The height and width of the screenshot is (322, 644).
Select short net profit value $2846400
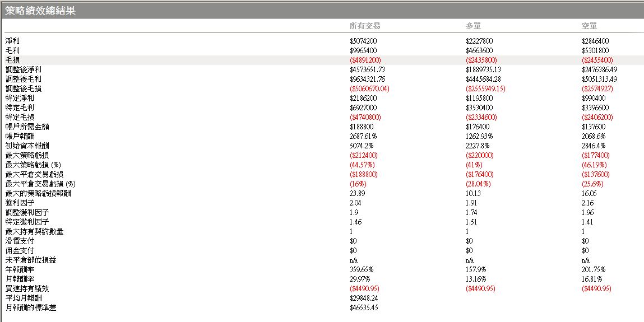[595, 41]
